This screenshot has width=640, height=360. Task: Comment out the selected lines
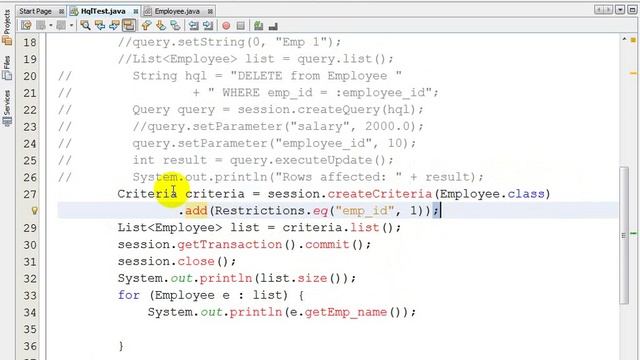click(258, 26)
